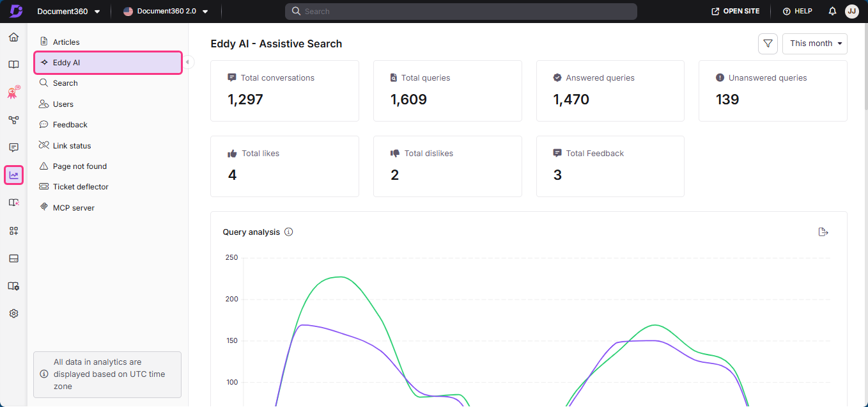
Task: Click the Total Feedback card
Action: point(610,166)
